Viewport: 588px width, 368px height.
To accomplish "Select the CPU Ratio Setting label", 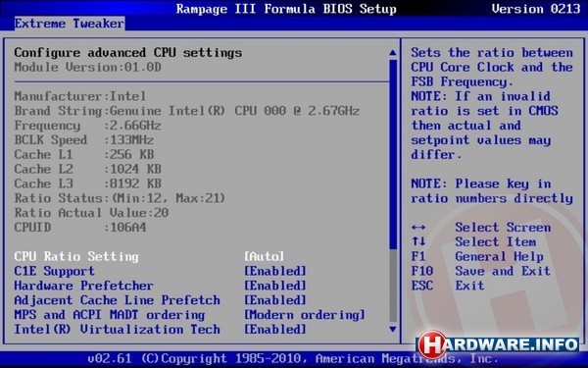I will pyautogui.click(x=76, y=256).
